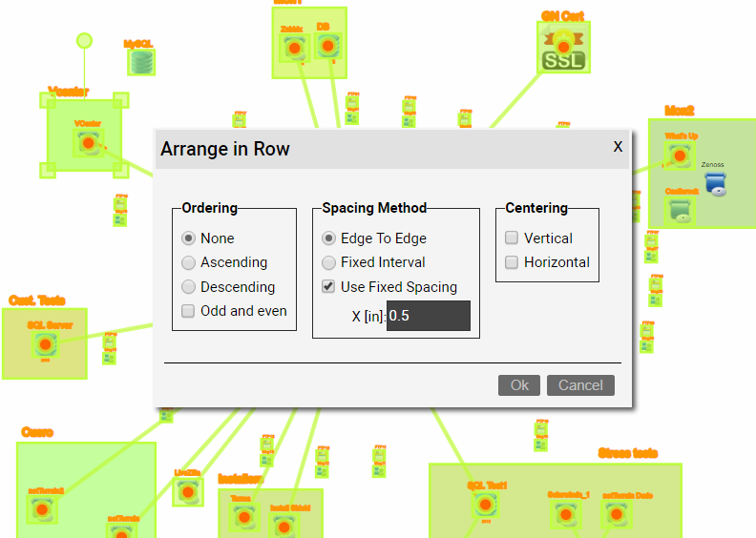Click the Cancel button
Image resolution: width=756 pixels, height=538 pixels.
click(580, 385)
